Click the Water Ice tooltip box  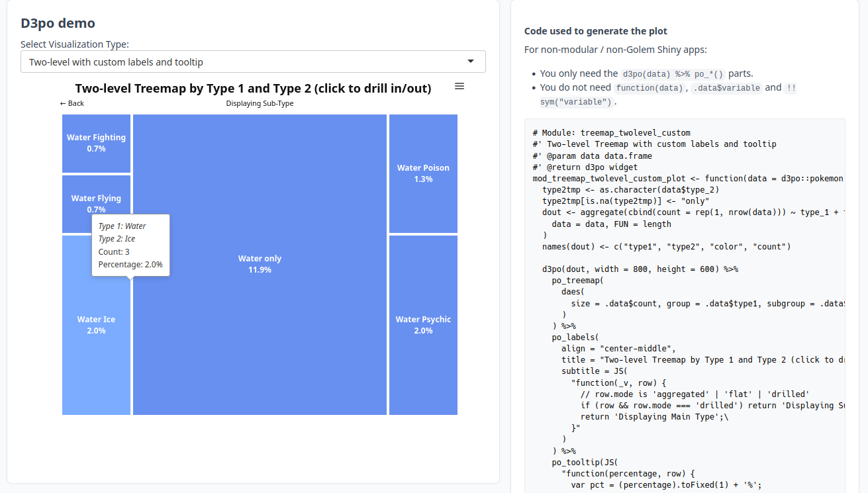[130, 245]
